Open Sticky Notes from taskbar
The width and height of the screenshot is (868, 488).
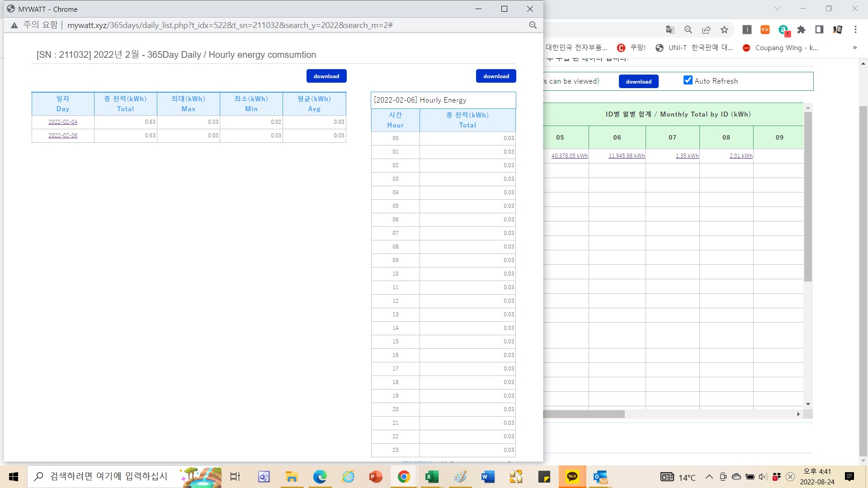click(x=544, y=477)
